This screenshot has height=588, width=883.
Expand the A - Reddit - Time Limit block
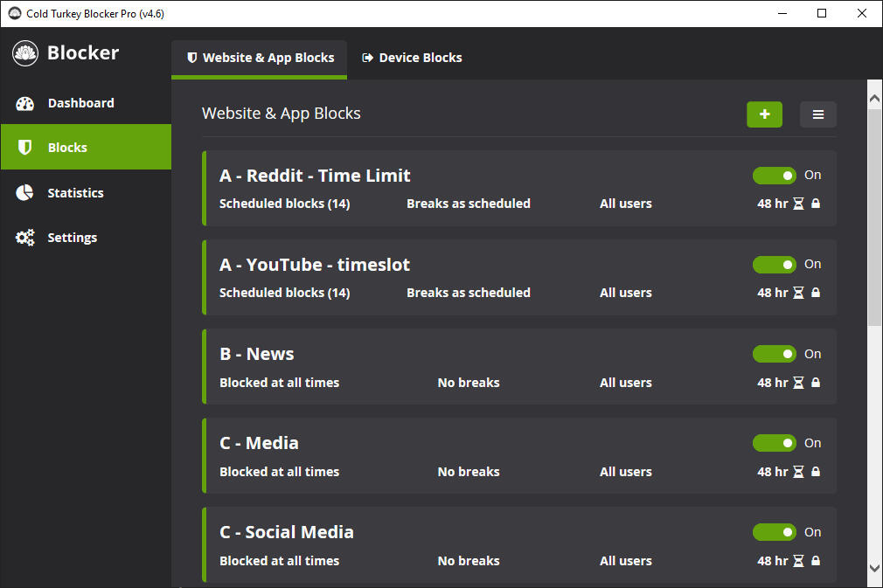[315, 176]
